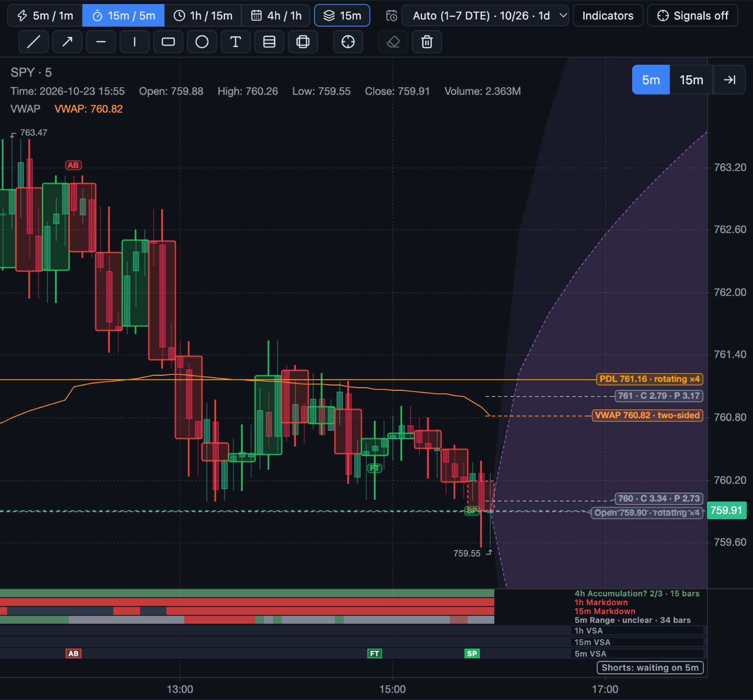
Task: Click the Volume: 2.363M readout
Action: (x=483, y=91)
